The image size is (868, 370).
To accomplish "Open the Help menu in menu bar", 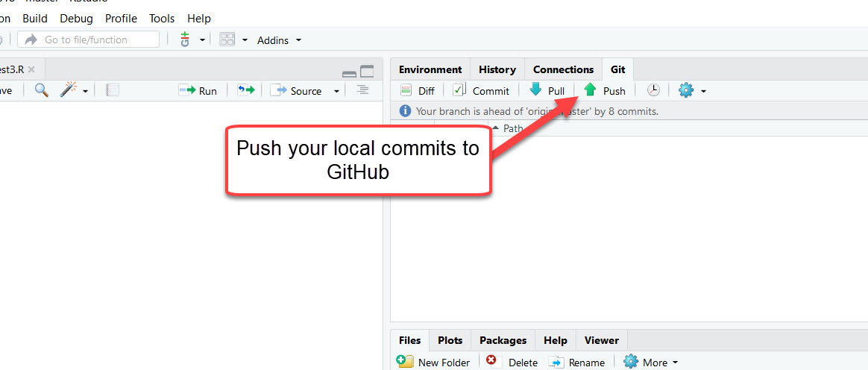I will pyautogui.click(x=199, y=19).
